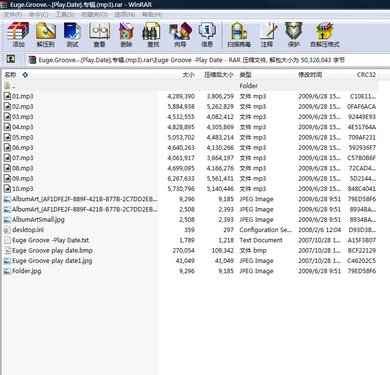Sort by 修改时间 (Modified) column header
Screen dimensions: 390x375
[x=310, y=75]
